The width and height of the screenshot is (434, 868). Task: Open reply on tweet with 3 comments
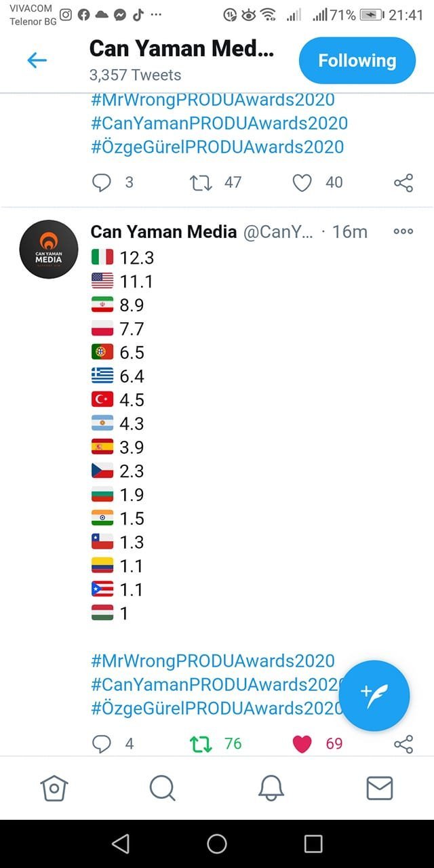(101, 182)
